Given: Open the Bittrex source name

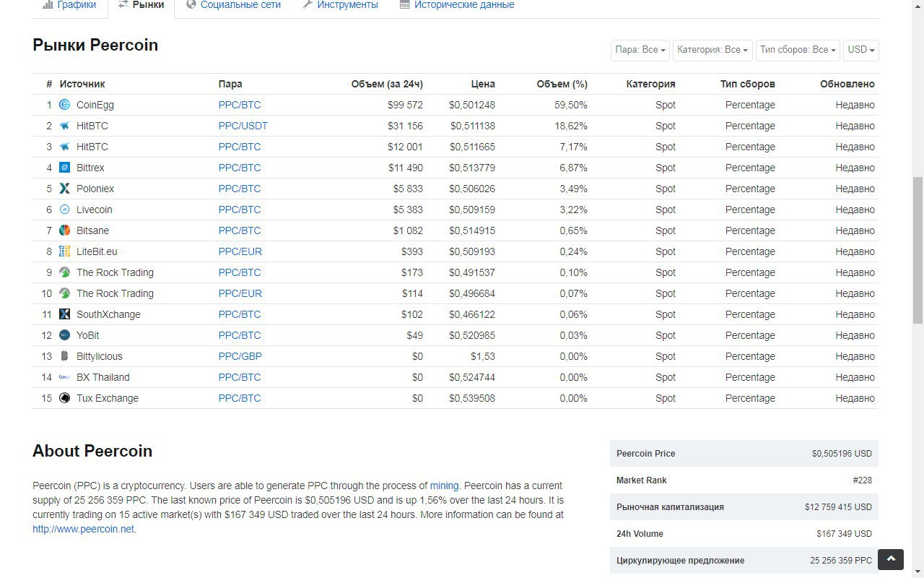Looking at the screenshot, I should 90,168.
